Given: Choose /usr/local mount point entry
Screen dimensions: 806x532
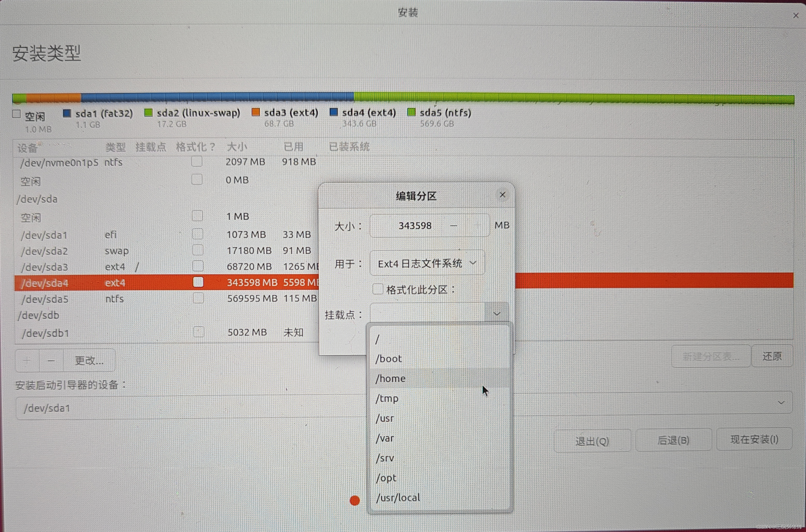Looking at the screenshot, I should pyautogui.click(x=440, y=498).
